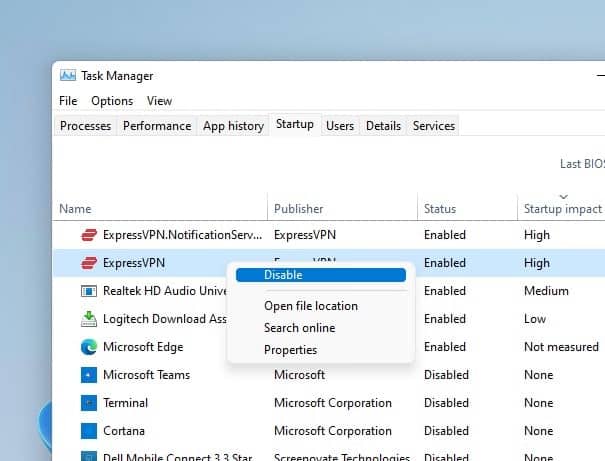Click the Microsoft Edge icon in list
This screenshot has height=461, width=605.
pyautogui.click(x=88, y=347)
